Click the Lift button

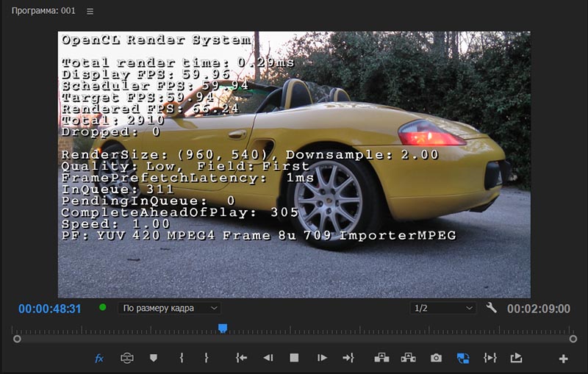pyautogui.click(x=381, y=358)
